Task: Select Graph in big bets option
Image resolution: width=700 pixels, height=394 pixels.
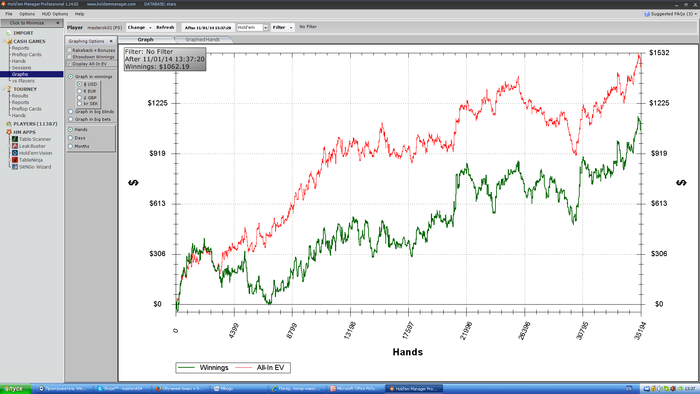Action: (x=71, y=119)
